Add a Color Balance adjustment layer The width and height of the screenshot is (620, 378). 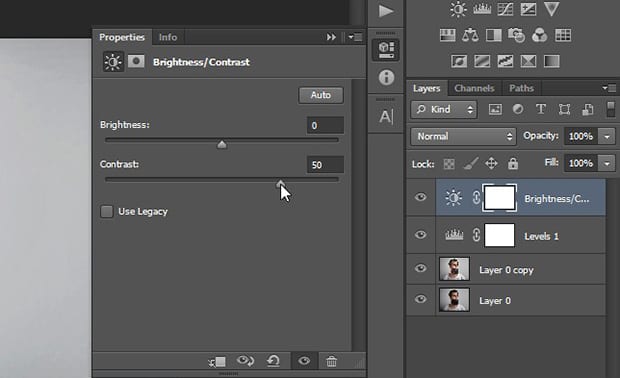click(470, 35)
